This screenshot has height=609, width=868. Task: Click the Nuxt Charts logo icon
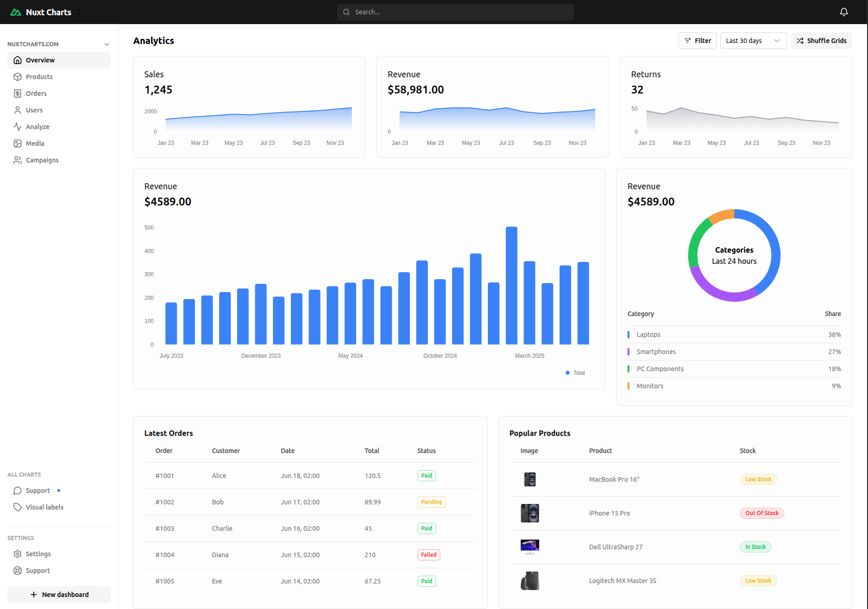click(16, 12)
